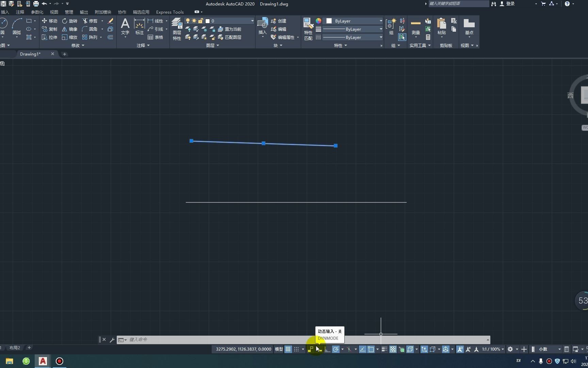Select the Linear (线性) dimension tool
The width and height of the screenshot is (588, 368).
coord(156,21)
